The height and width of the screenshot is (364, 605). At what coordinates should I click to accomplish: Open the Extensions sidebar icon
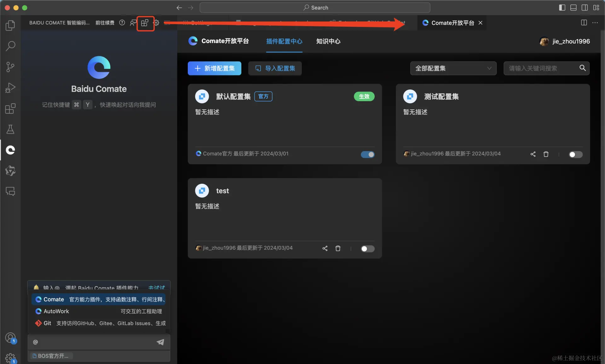pyautogui.click(x=10, y=109)
